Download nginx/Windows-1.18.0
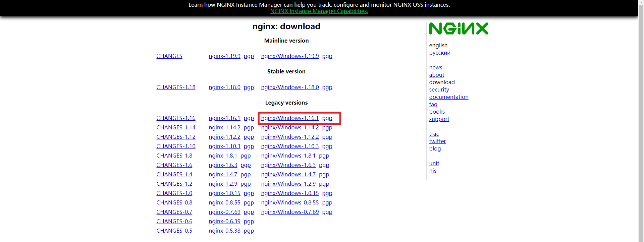 pos(290,87)
